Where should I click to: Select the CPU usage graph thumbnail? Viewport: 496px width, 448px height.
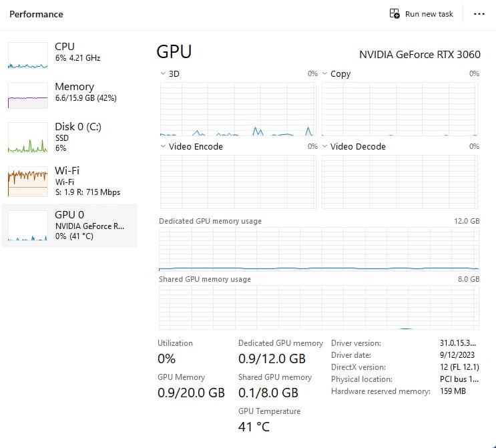pos(27,56)
